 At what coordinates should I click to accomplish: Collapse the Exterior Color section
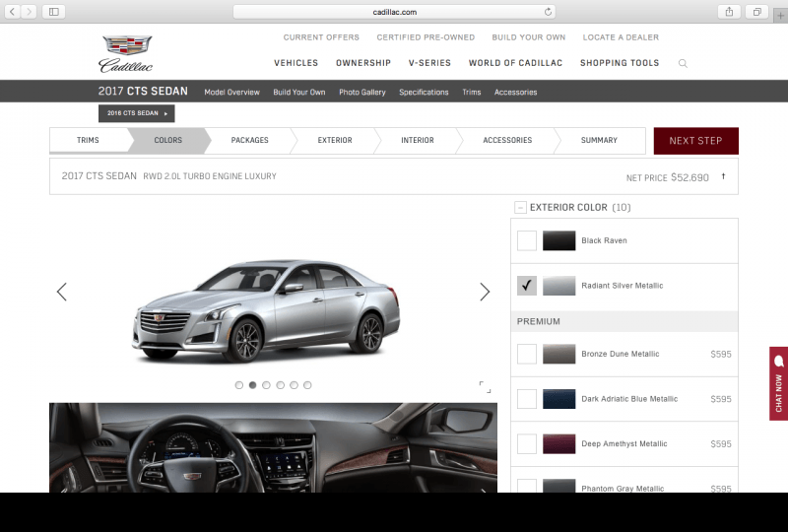(x=520, y=207)
